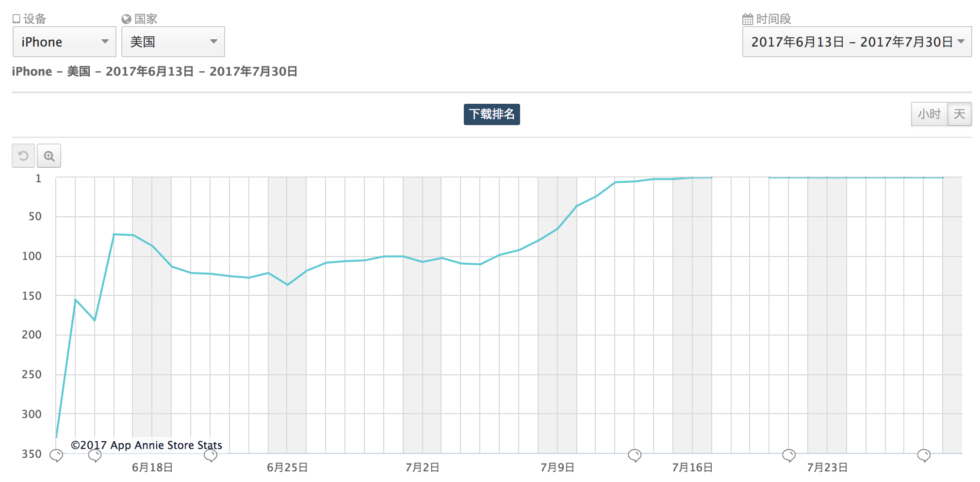Image resolution: width=980 pixels, height=482 pixels.
Task: Click the event bubble before 6月18日
Action: [x=95, y=455]
